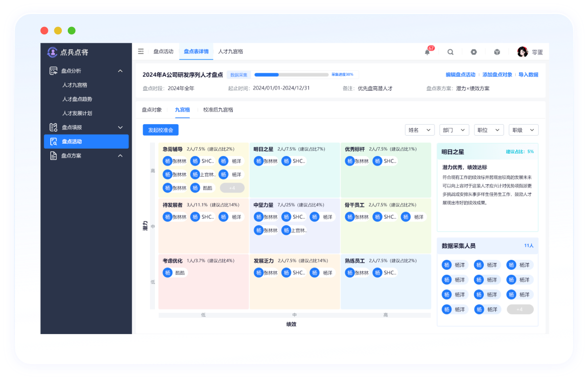
Task: Switch to the 校准后九宫格 tab
Action: (x=218, y=110)
